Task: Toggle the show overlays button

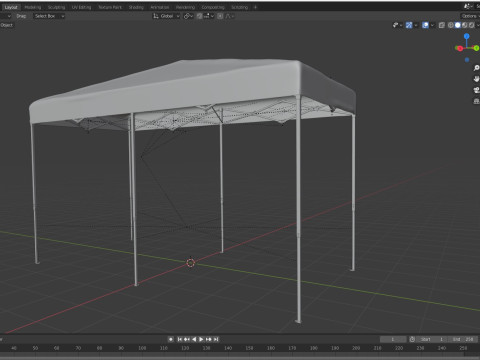Action: 425,25
